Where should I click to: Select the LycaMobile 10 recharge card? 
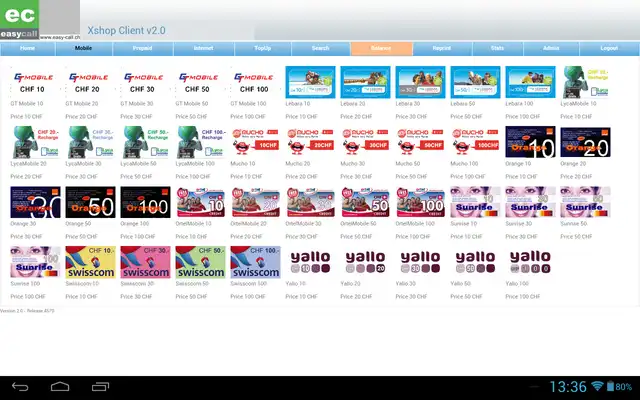[585, 82]
